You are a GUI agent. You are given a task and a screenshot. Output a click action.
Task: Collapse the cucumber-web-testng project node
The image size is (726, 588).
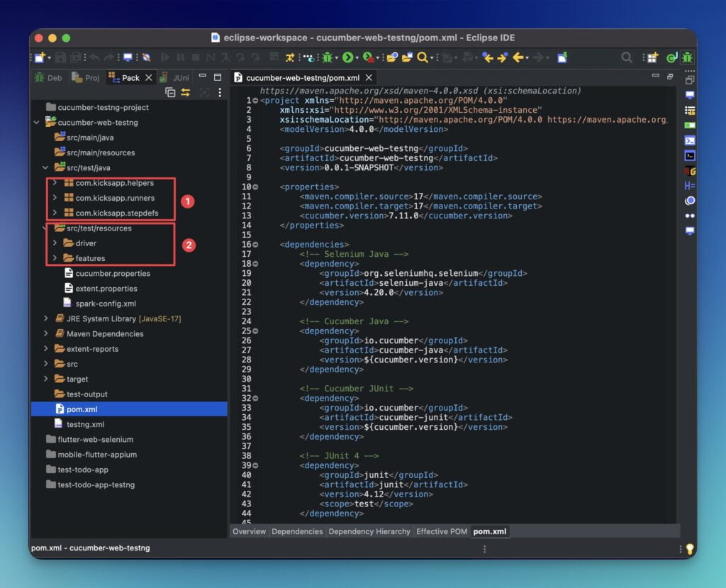point(37,122)
